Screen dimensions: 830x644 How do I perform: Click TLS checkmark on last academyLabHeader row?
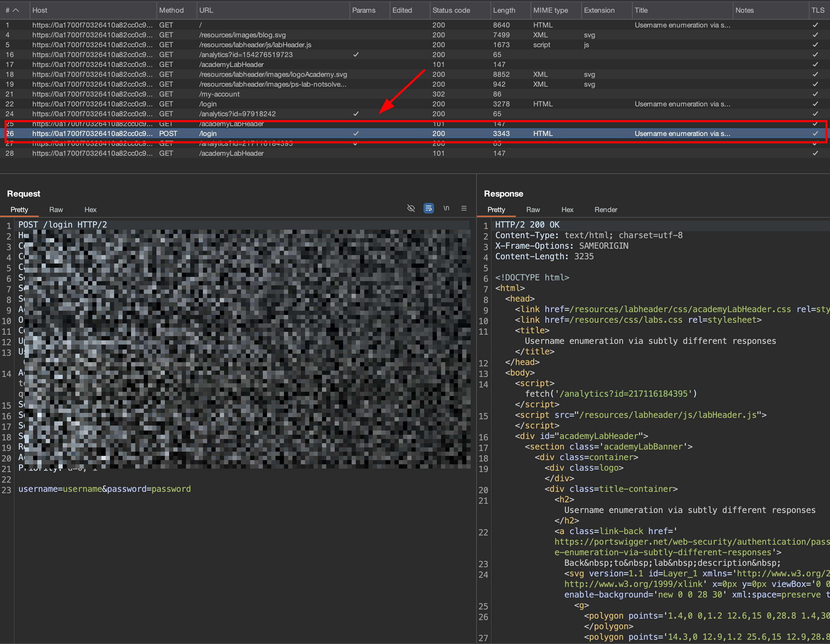[x=815, y=153]
